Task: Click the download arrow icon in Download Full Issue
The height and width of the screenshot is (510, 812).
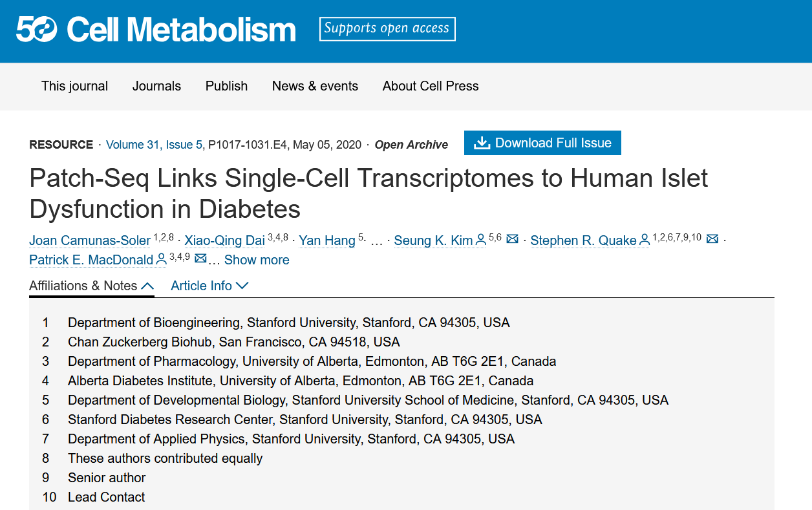Action: pyautogui.click(x=482, y=143)
